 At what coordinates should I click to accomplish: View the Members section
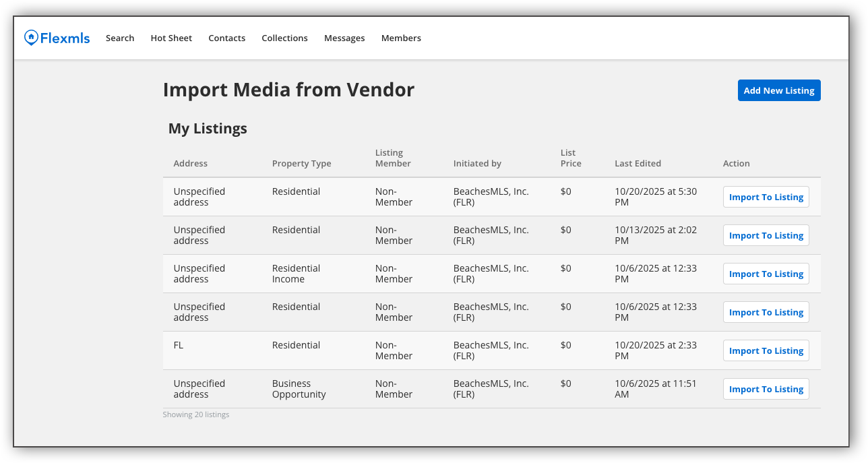pyautogui.click(x=401, y=38)
